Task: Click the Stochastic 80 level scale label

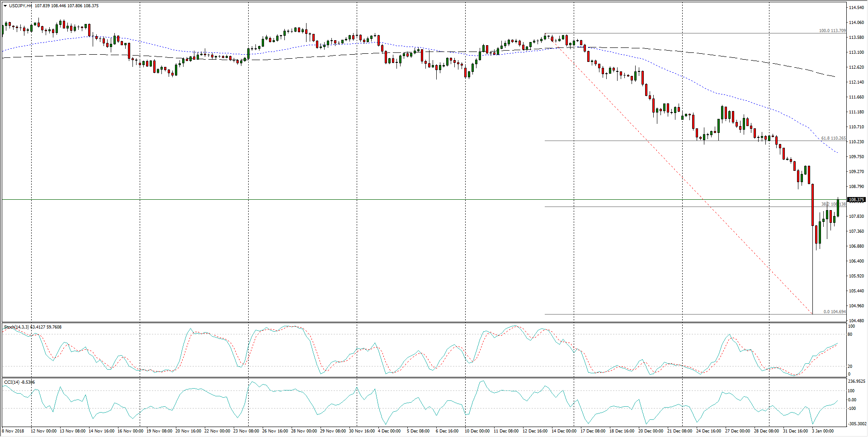Action: (850, 334)
